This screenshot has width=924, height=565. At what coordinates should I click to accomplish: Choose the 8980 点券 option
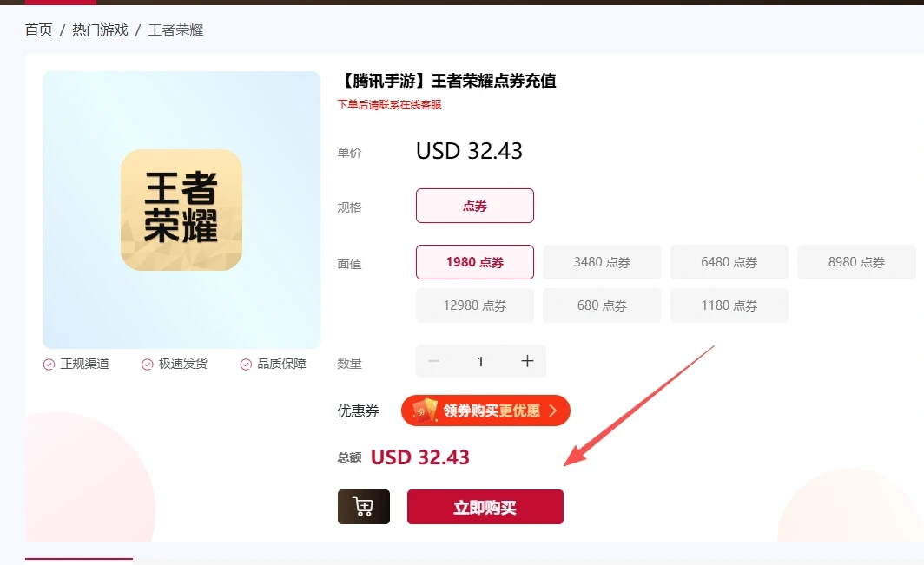(x=856, y=262)
